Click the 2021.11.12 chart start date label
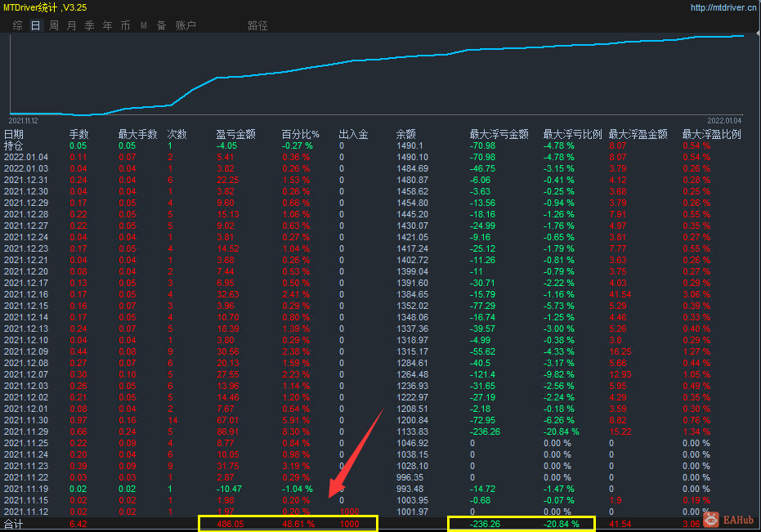Screen dimensions: 761x532 23,121
